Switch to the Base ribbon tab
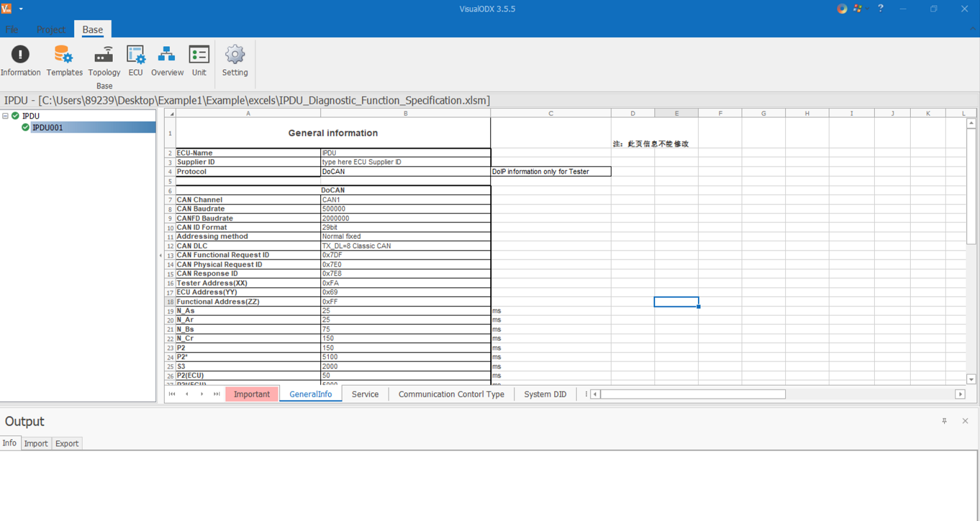 [92, 29]
